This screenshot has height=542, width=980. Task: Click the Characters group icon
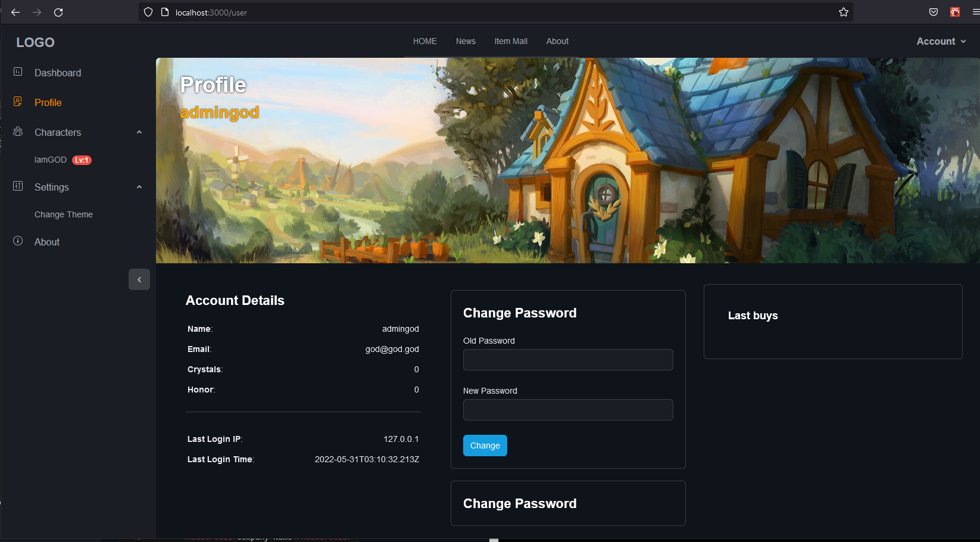(18, 132)
